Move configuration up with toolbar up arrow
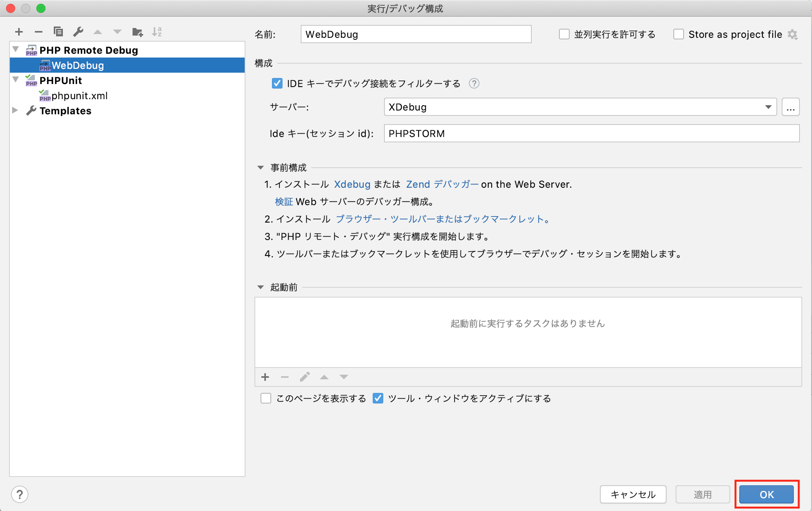 (x=98, y=32)
